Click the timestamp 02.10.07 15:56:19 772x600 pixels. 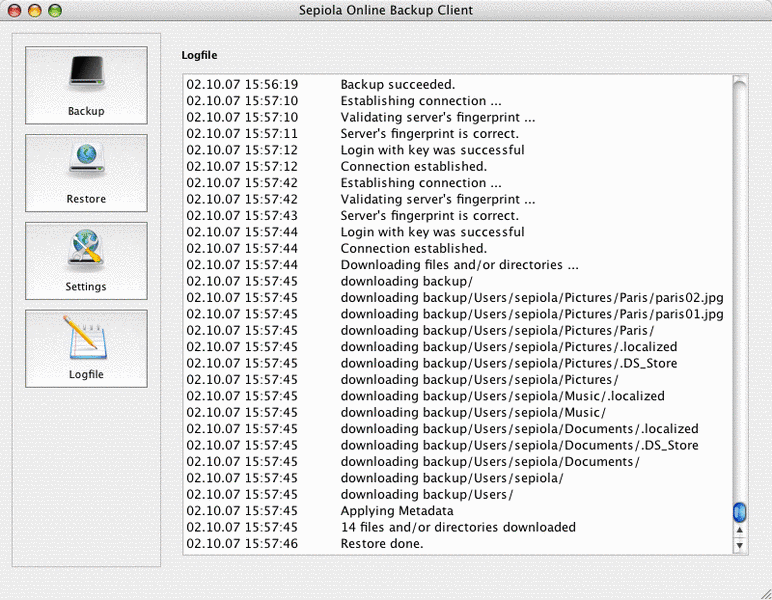tap(242, 84)
